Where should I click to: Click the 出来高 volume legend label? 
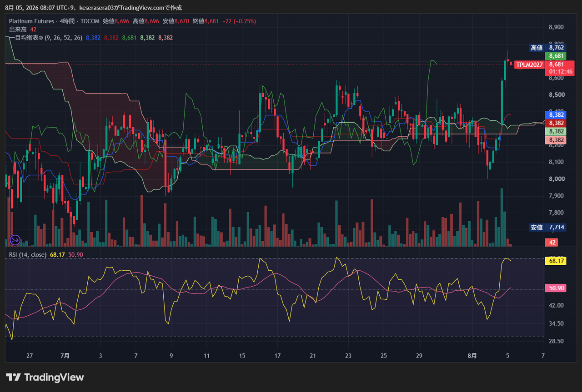(18, 30)
